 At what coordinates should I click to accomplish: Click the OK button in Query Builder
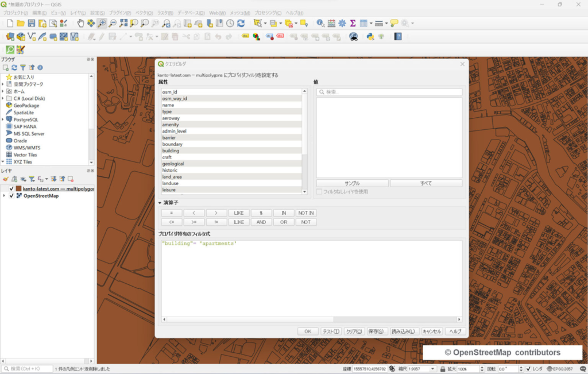[308, 331]
